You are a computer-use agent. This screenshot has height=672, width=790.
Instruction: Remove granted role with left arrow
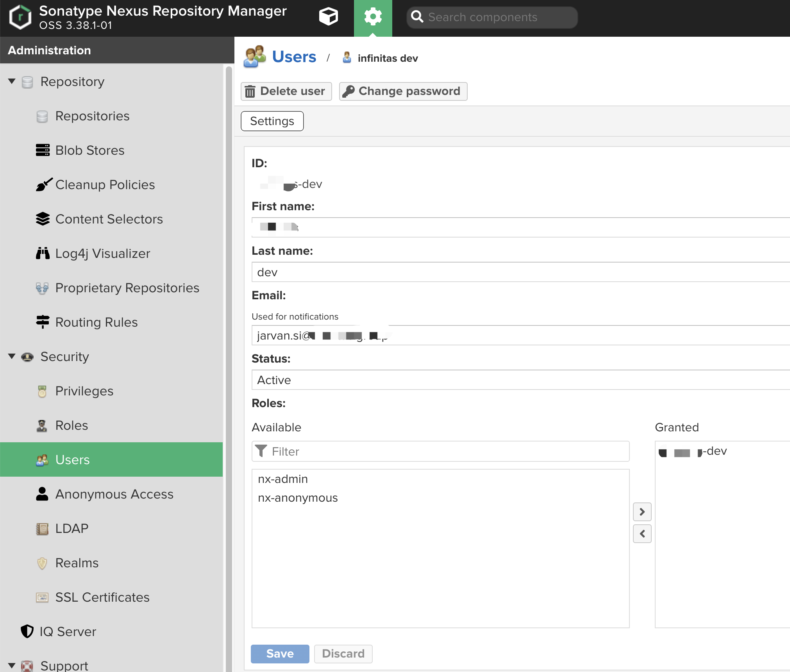(x=642, y=534)
